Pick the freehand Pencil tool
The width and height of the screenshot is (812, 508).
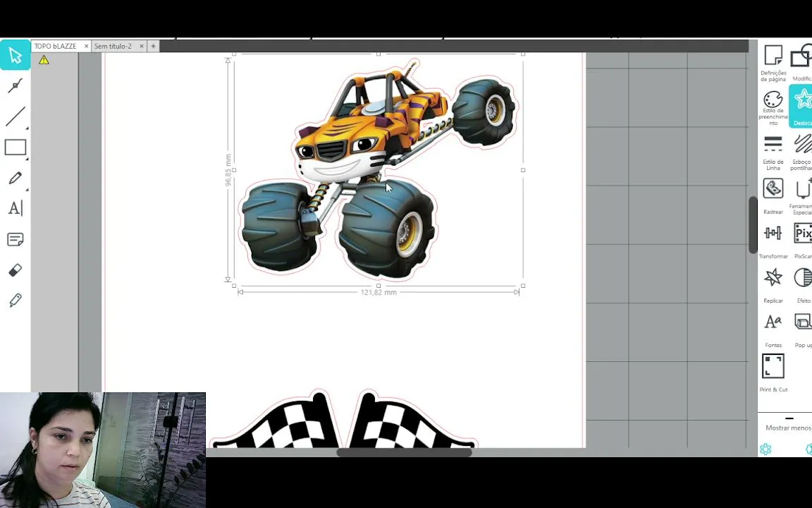click(15, 178)
